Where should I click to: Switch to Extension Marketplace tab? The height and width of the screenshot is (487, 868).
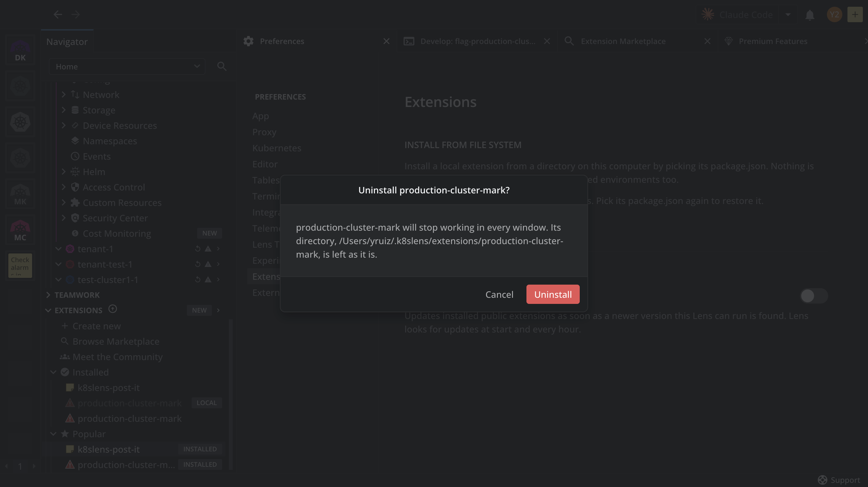[623, 41]
